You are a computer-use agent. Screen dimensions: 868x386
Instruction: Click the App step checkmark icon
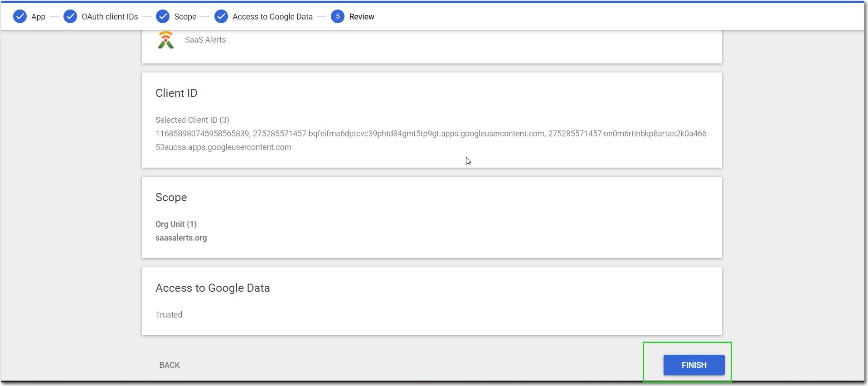pos(20,17)
